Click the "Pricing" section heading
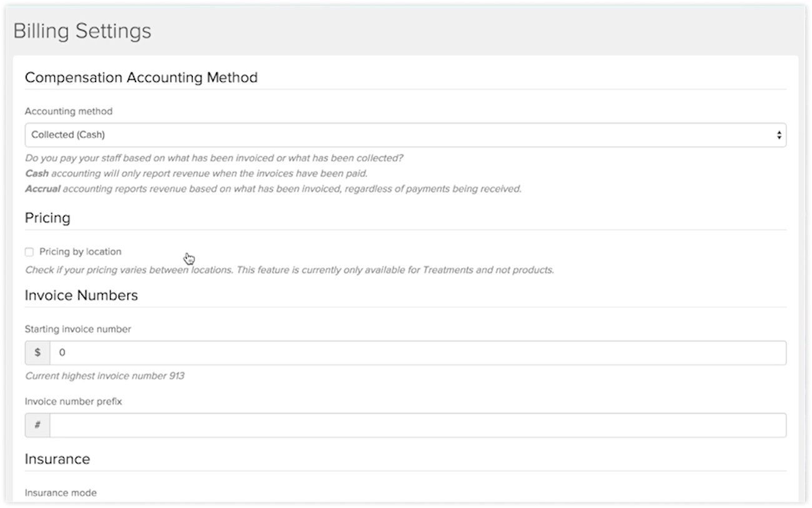 tap(47, 217)
